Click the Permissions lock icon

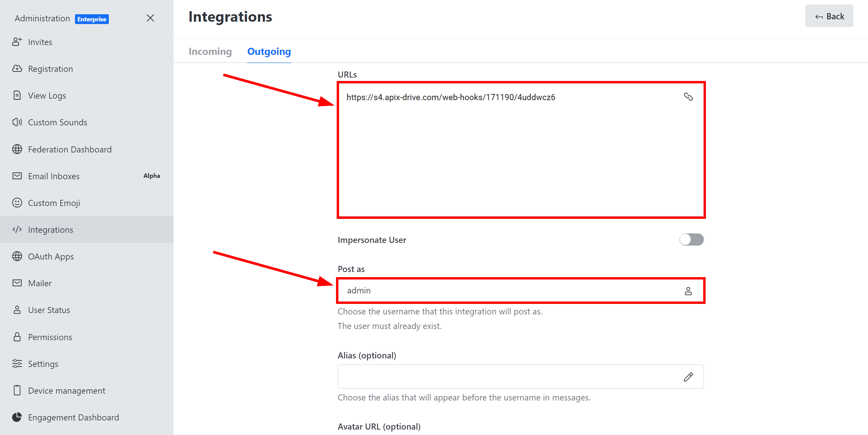click(17, 337)
